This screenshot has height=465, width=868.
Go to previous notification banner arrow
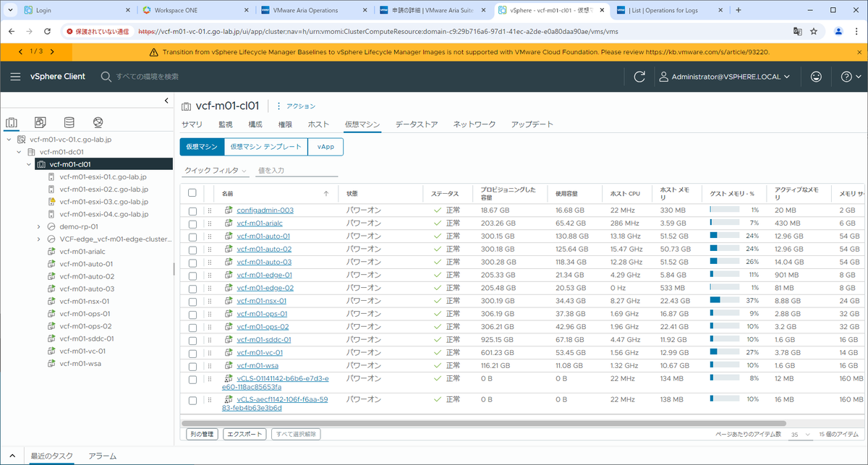click(x=20, y=51)
